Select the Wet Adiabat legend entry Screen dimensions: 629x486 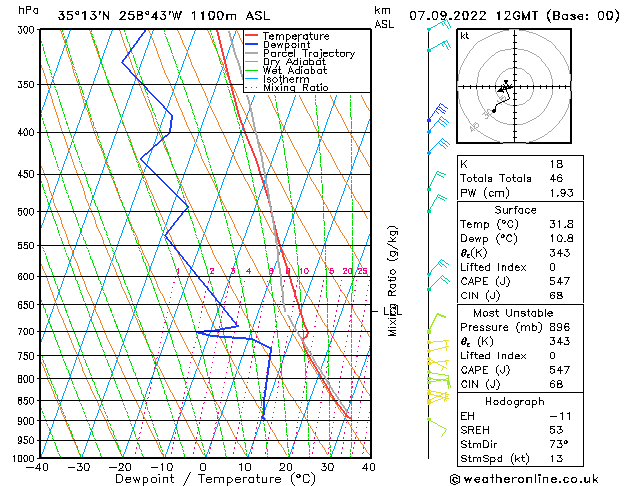point(295,70)
